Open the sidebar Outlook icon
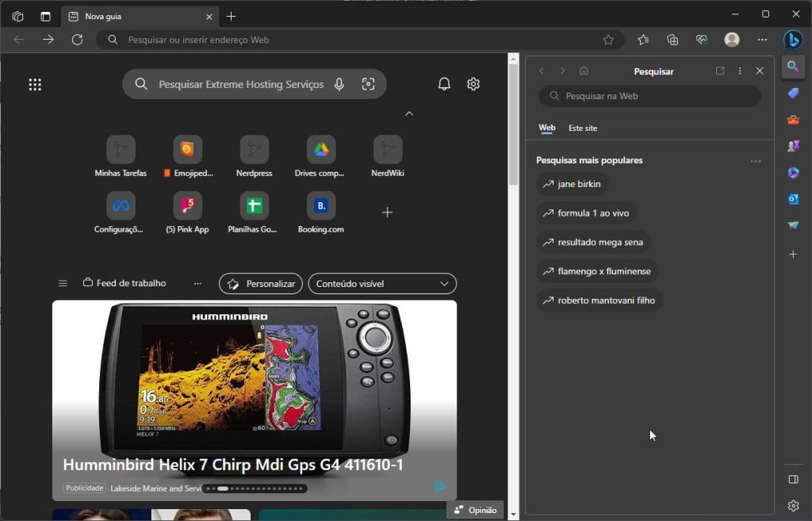The width and height of the screenshot is (812, 521). [793, 199]
